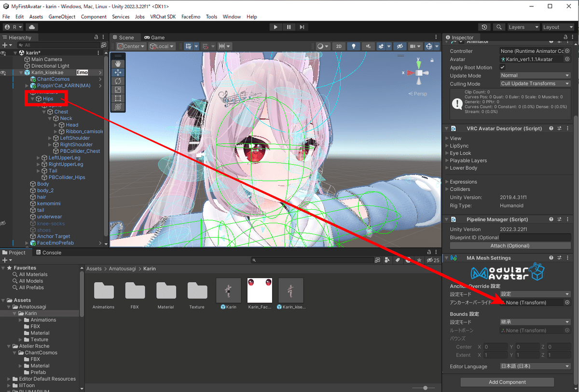Open Center pivot mode dropdown

131,46
